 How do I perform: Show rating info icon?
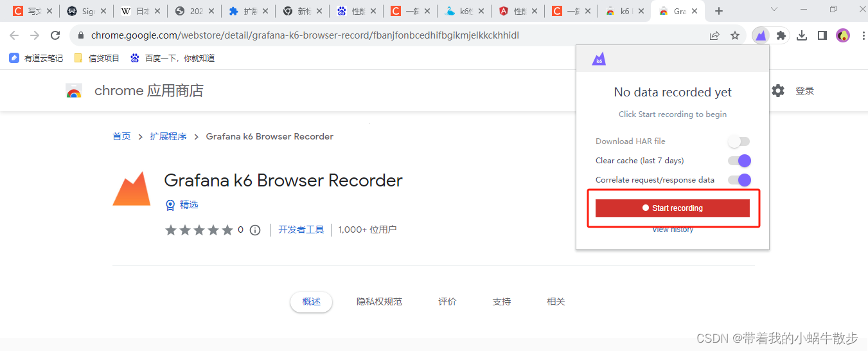[x=255, y=230]
